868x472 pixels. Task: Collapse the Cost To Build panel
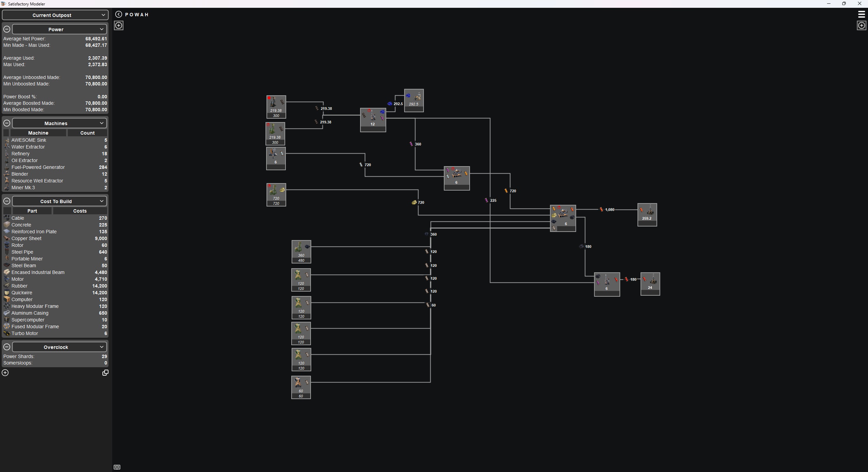[6, 201]
